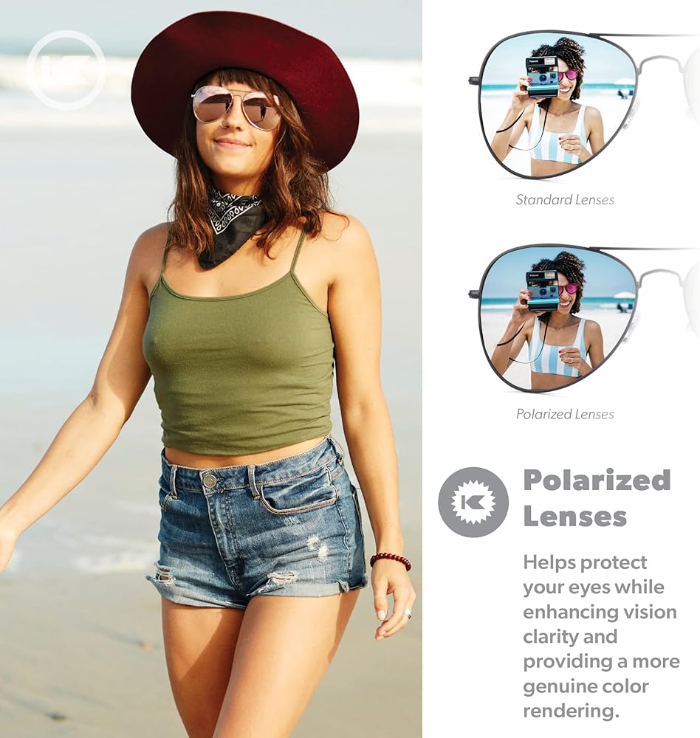Click the metal button on denim shorts
This screenshot has width=700, height=738.
point(209,480)
